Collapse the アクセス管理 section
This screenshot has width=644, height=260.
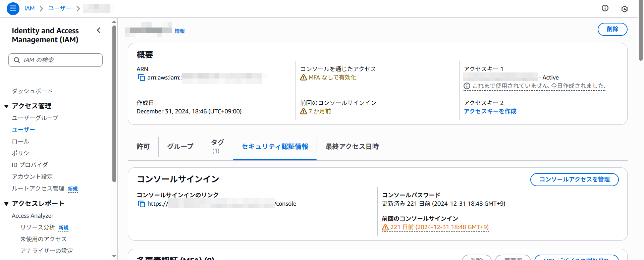pyautogui.click(x=6, y=106)
